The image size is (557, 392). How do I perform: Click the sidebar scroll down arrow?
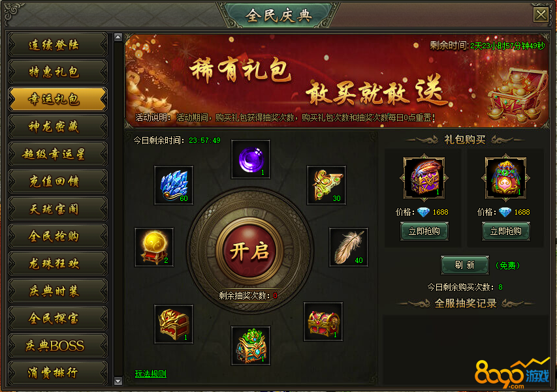118,381
